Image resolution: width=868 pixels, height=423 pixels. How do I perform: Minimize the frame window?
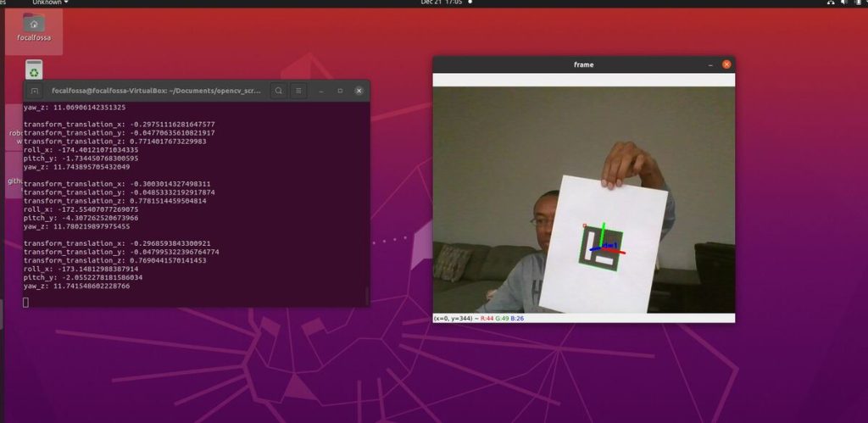coord(710,64)
